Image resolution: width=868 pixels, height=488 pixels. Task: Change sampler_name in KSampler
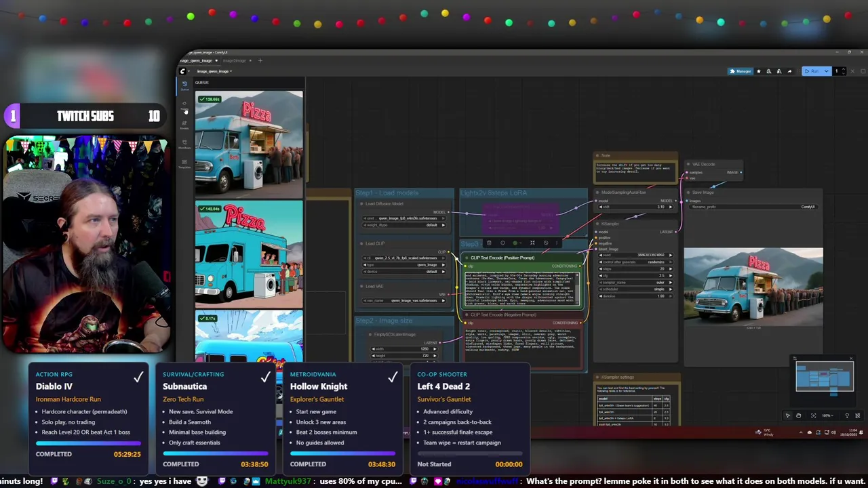635,283
